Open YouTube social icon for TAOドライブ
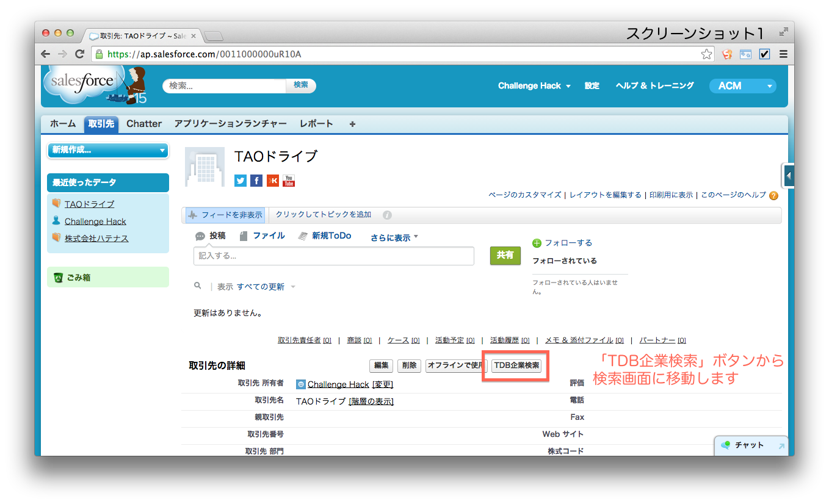Viewport: 829px width, 504px height. pyautogui.click(x=289, y=181)
